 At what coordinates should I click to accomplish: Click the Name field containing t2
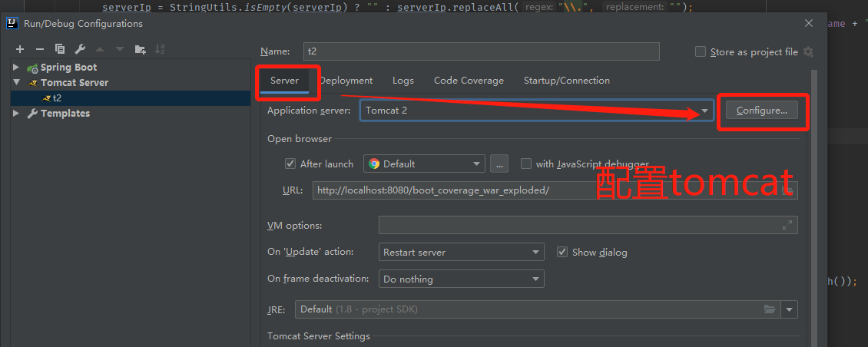[482, 51]
